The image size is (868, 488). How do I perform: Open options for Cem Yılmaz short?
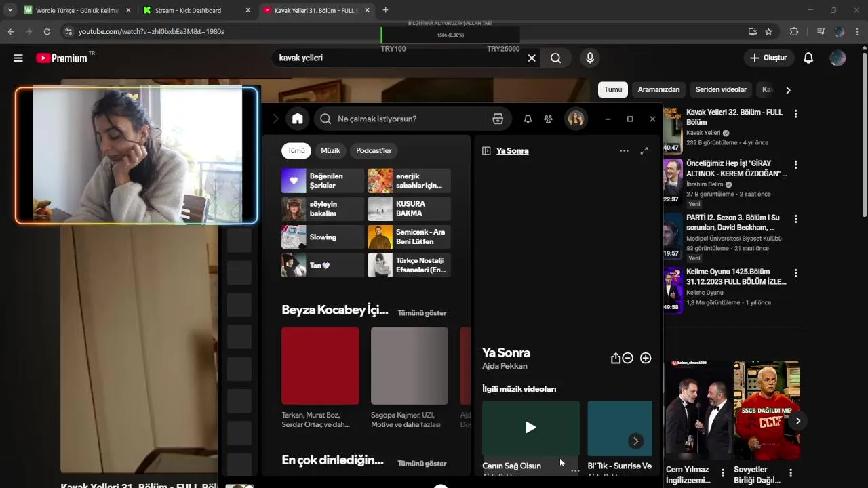723,472
